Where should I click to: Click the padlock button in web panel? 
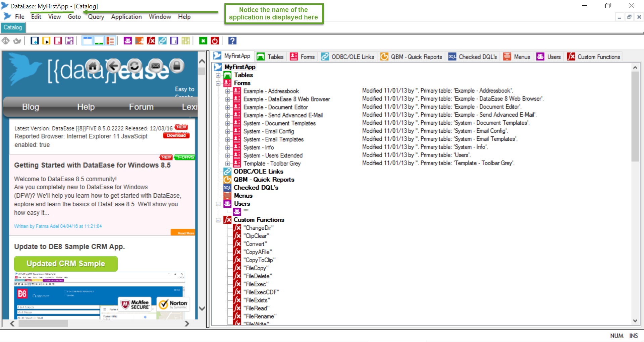[177, 66]
